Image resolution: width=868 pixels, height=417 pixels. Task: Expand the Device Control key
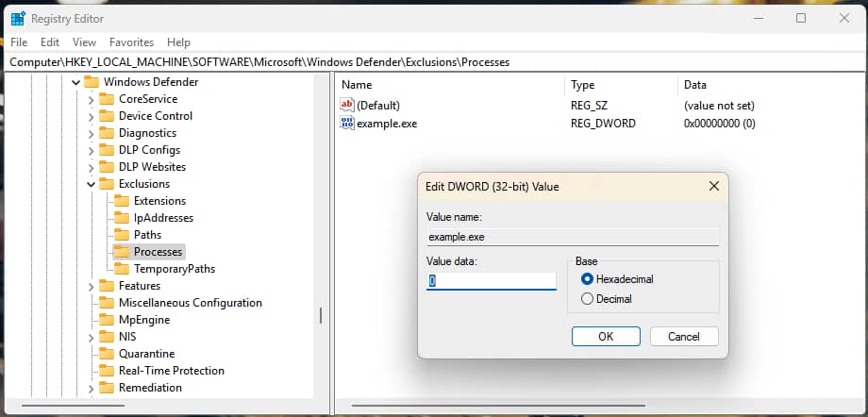click(92, 117)
